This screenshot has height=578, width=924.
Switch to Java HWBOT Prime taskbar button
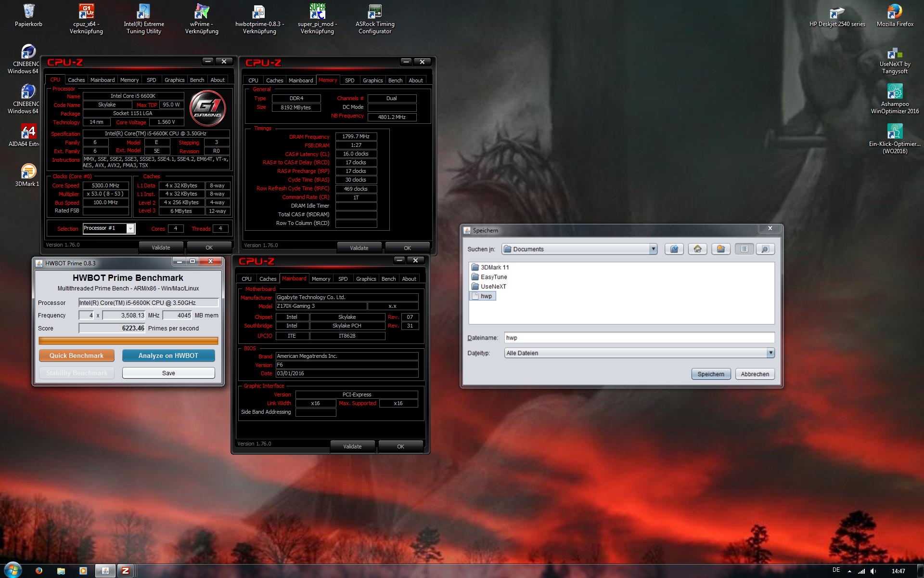[105, 571]
